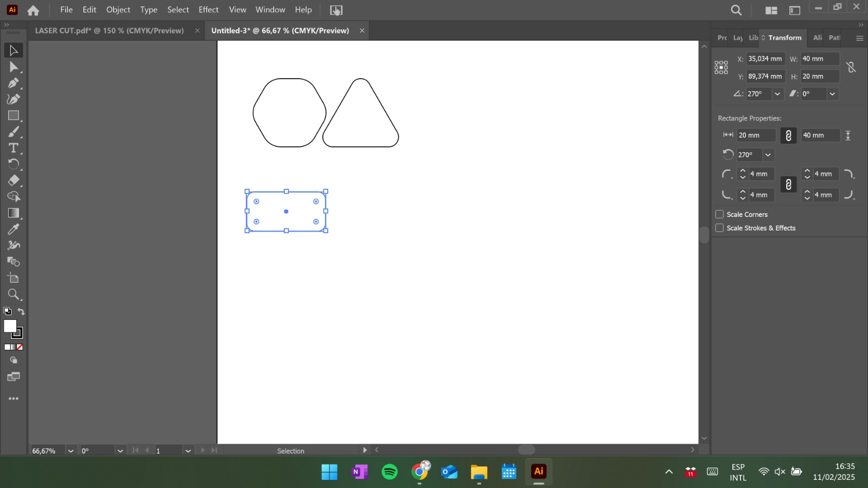Select the Artboard tool
868x488 pixels.
pyautogui.click(x=14, y=278)
